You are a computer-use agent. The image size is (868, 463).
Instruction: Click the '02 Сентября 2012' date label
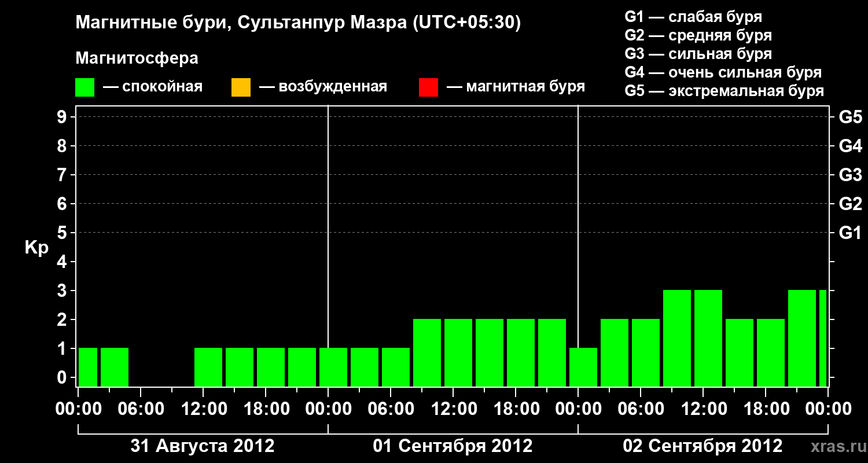coord(703,446)
